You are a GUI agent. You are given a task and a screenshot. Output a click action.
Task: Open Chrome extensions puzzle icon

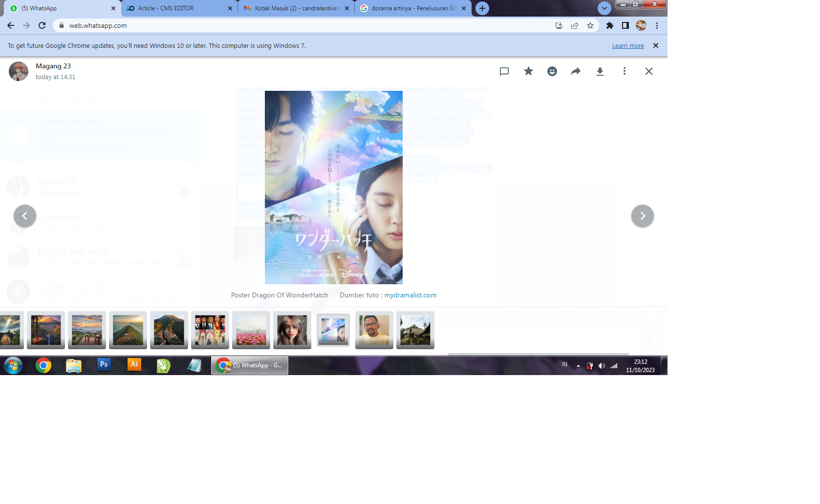pos(610,25)
